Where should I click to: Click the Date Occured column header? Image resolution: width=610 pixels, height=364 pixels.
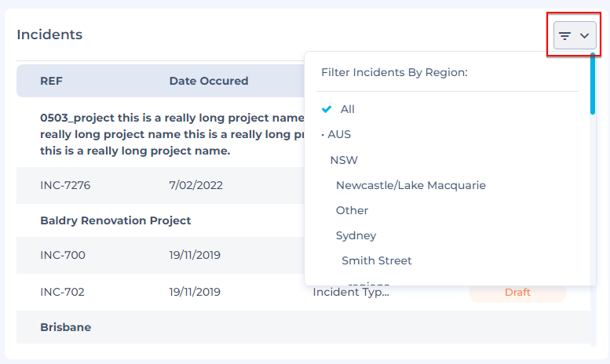tap(208, 81)
